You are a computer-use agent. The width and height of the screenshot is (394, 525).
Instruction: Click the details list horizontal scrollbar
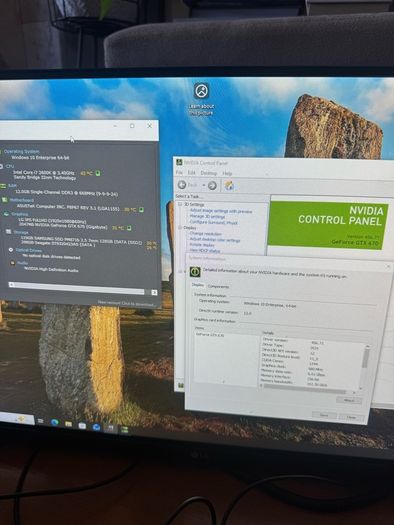[307, 390]
